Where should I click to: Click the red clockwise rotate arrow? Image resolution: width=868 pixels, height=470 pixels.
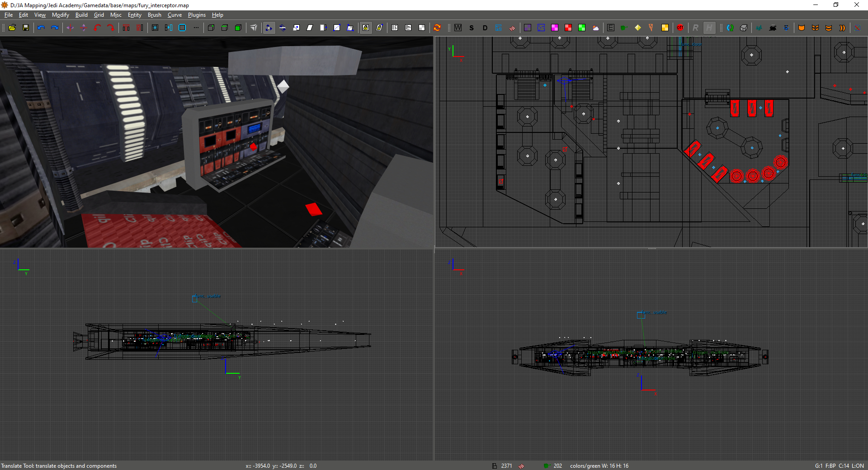111,28
